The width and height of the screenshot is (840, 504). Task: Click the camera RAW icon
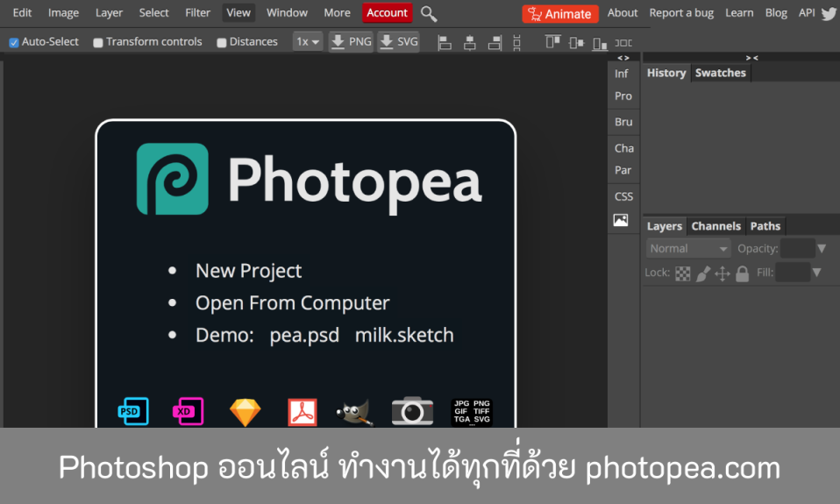tap(412, 411)
